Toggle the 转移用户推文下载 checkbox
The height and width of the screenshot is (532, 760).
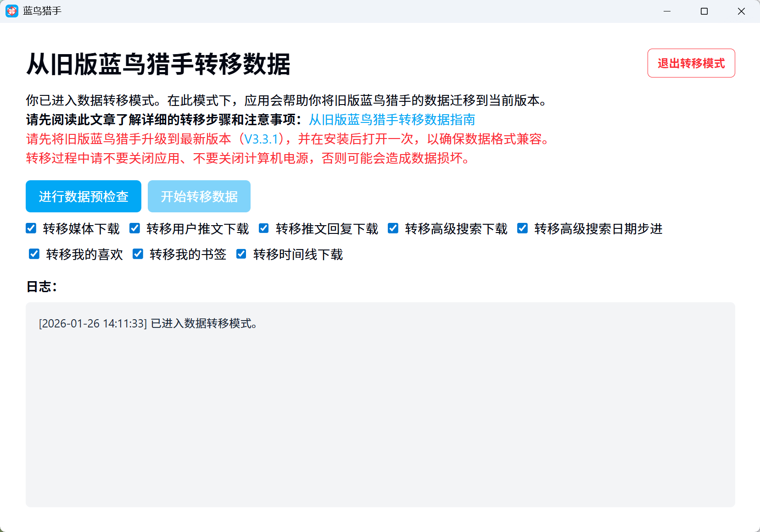tap(135, 228)
